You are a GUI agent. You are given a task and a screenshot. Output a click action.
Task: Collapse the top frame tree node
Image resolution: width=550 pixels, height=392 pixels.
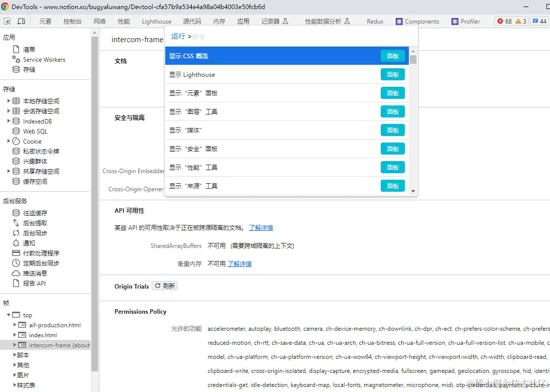coord(9,315)
